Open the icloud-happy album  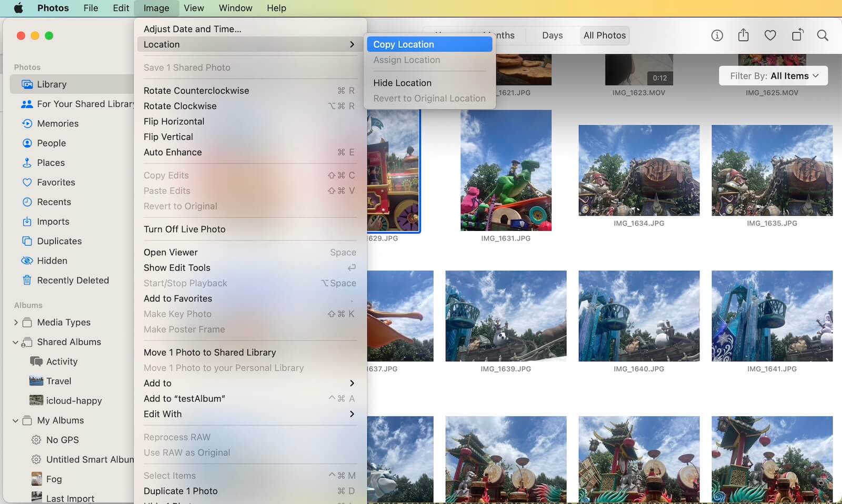tap(74, 400)
